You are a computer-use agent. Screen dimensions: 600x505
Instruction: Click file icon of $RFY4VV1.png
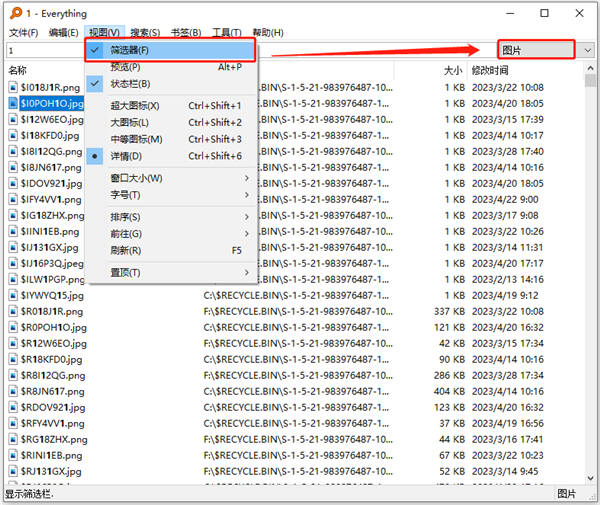13,424
